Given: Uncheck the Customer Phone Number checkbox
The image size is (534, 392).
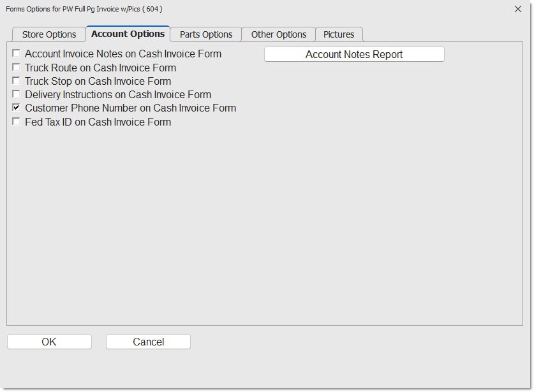Looking at the screenshot, I should coord(17,108).
